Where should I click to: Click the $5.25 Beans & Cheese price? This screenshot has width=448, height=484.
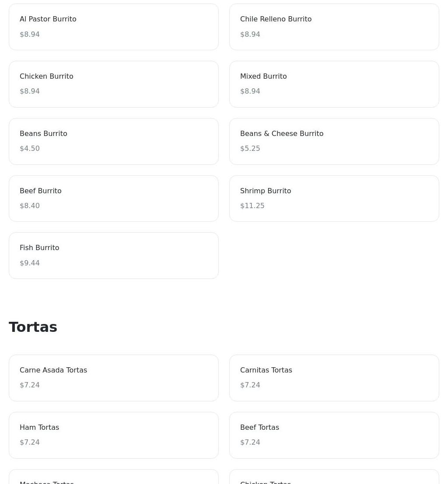250,149
